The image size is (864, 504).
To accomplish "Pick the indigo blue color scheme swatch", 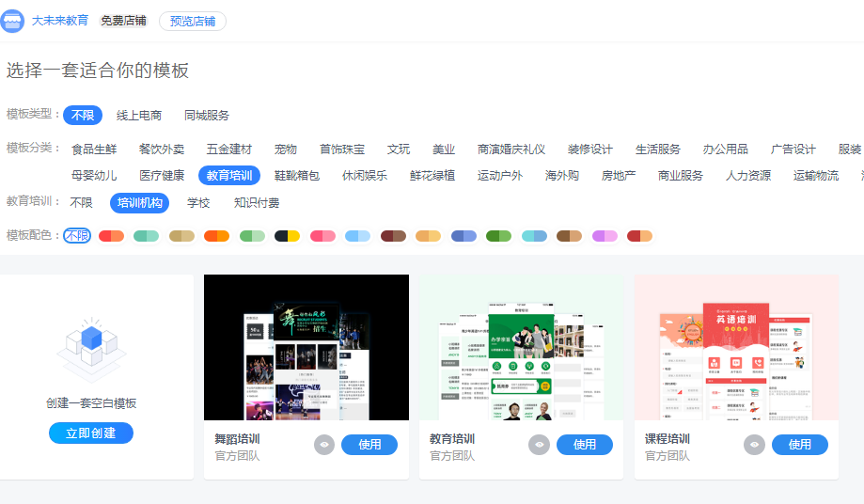I will 463,236.
